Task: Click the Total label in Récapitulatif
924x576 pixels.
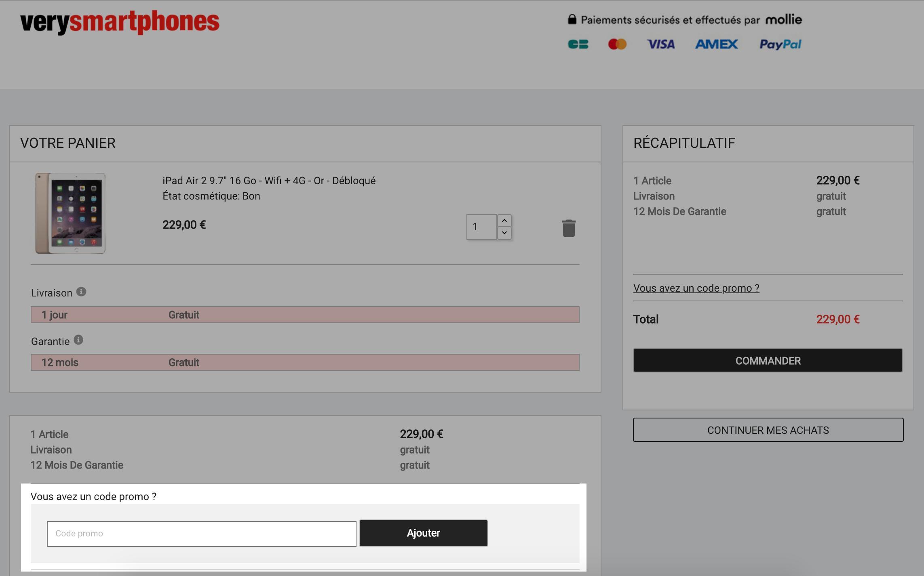Action: tap(646, 319)
